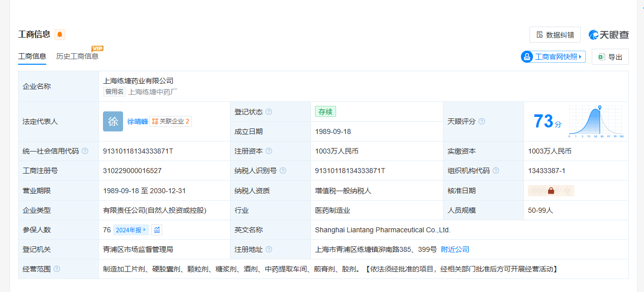
Task: Click the help icon beside 经营范围
Action: (x=57, y=269)
